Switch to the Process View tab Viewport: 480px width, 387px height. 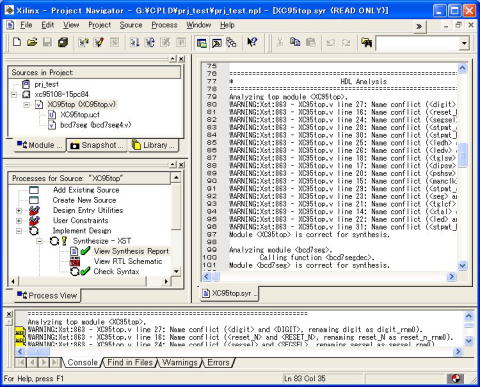coord(47,296)
